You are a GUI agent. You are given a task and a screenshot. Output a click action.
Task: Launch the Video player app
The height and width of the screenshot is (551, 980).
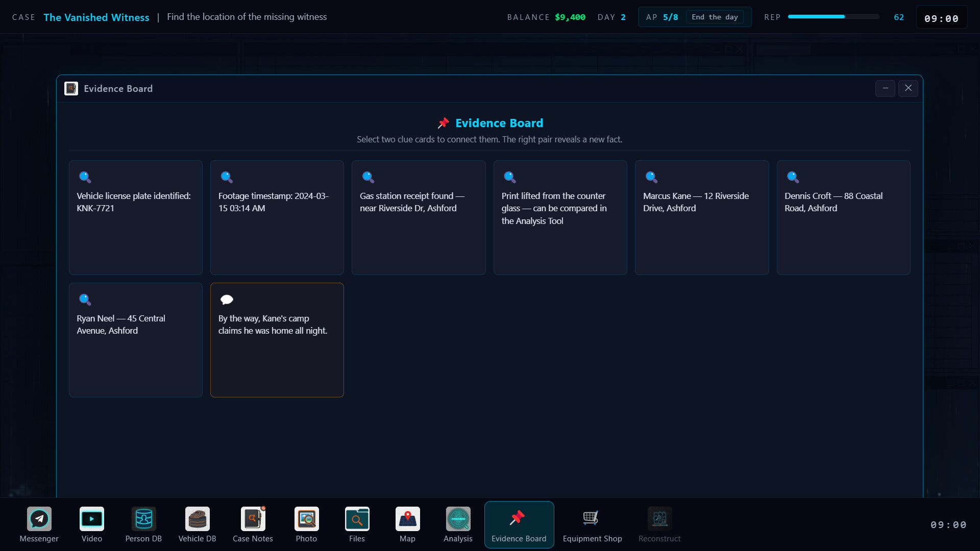92,524
